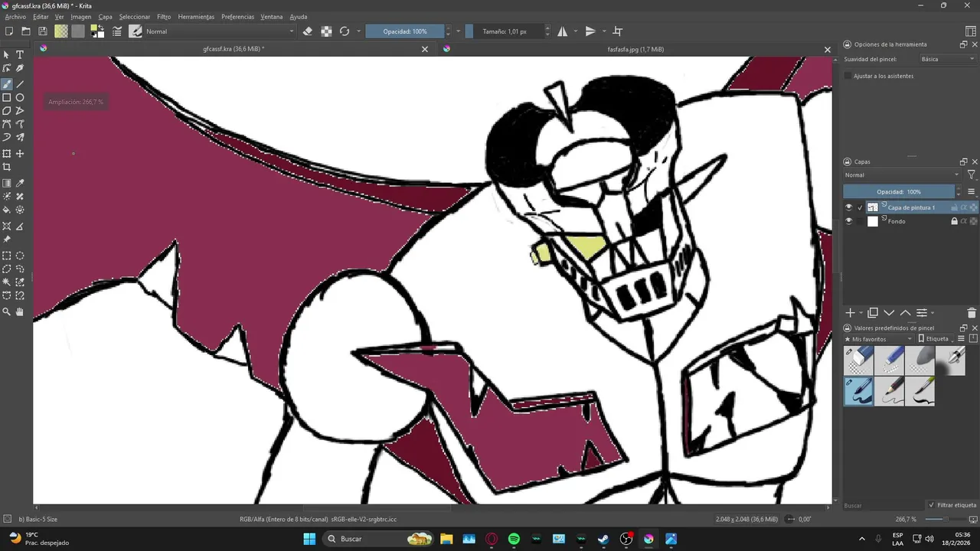Select the Color Sampler eyedropper tool
Screen dimensions: 980x551
pos(20,184)
